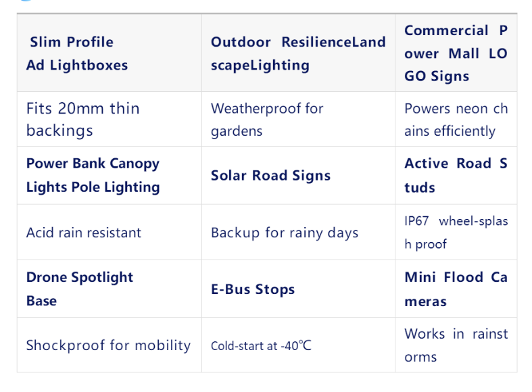Click the word gardens in second column

click(237, 132)
